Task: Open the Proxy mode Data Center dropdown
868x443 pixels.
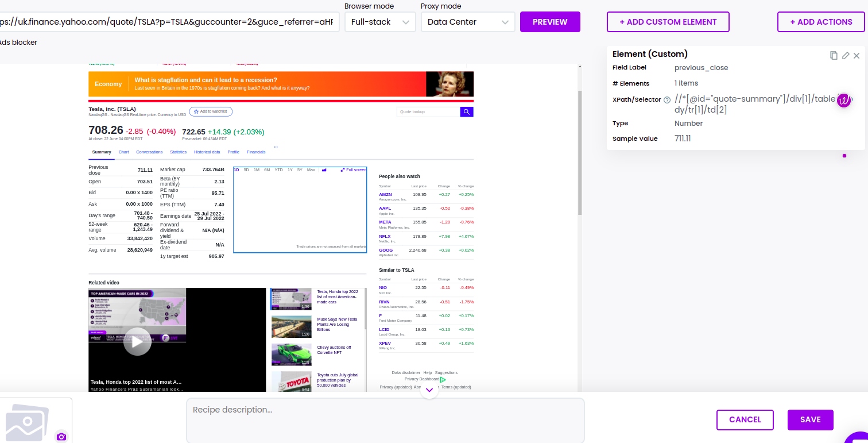Action: click(x=467, y=22)
